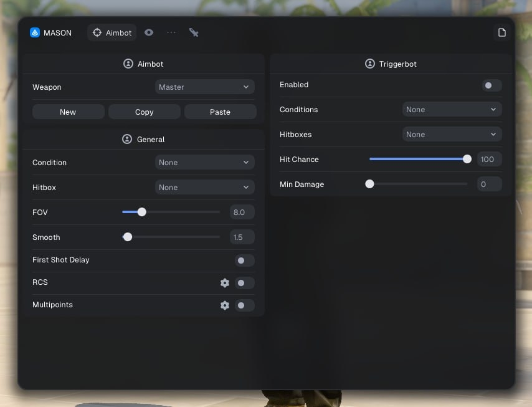Click the three-dots misc tab icon
The width and height of the screenshot is (532, 407).
(x=171, y=32)
